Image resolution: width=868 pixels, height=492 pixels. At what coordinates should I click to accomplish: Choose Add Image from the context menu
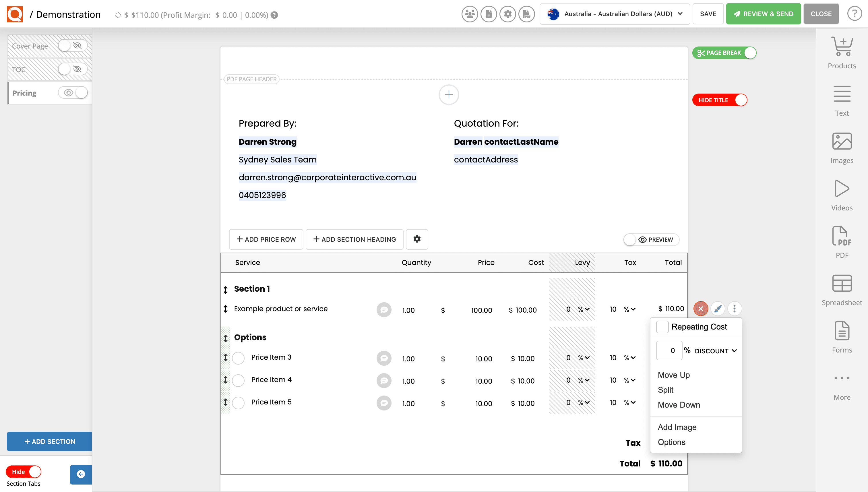point(677,427)
